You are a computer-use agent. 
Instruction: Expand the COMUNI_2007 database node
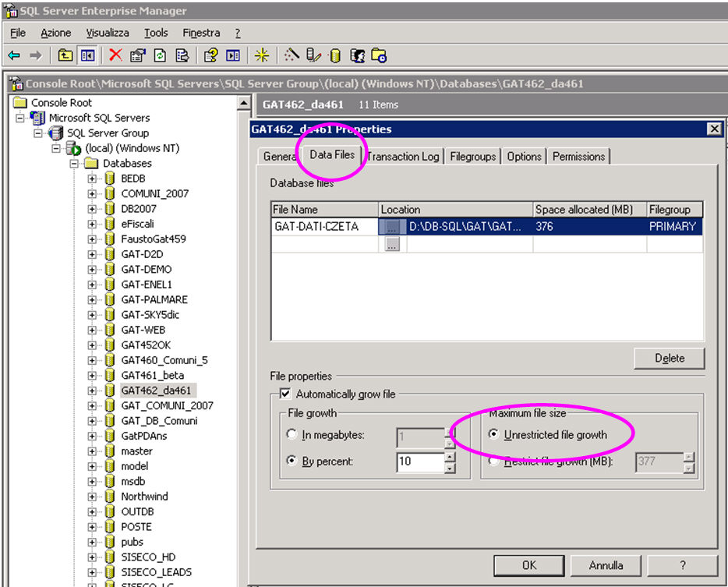(92, 193)
